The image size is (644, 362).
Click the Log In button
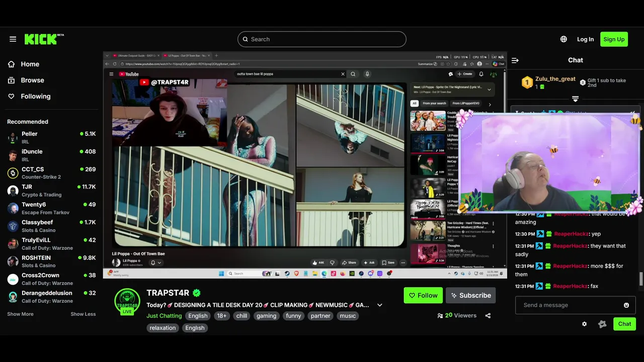coord(585,39)
